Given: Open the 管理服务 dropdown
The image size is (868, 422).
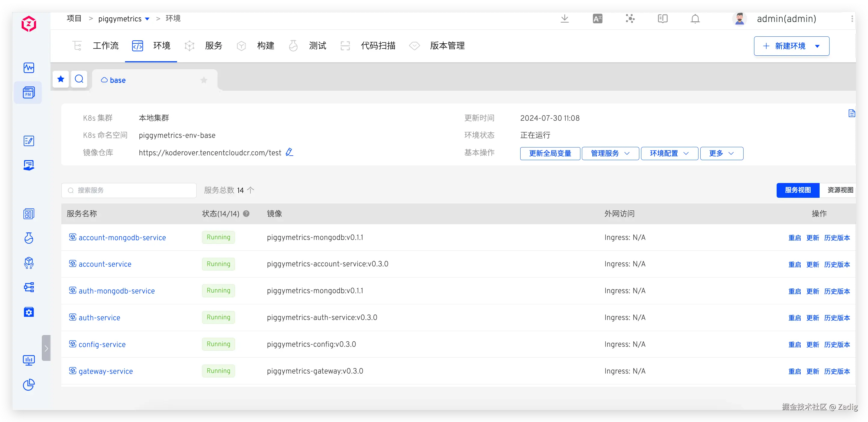Looking at the screenshot, I should click(x=610, y=154).
